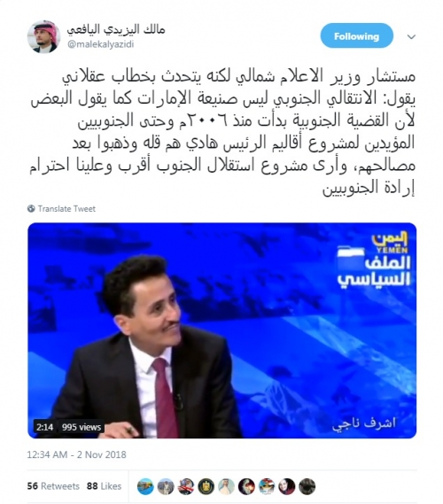
Task: Open the author's display name link
Action: (115, 29)
